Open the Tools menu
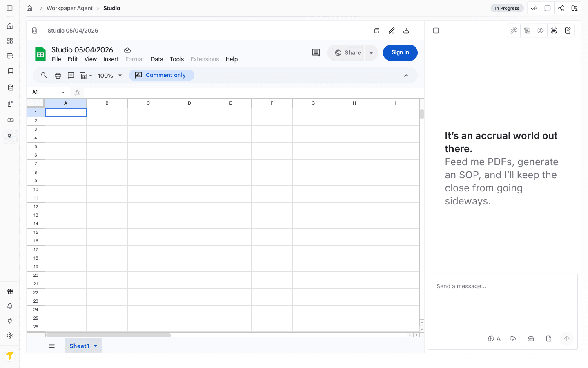 (x=177, y=59)
